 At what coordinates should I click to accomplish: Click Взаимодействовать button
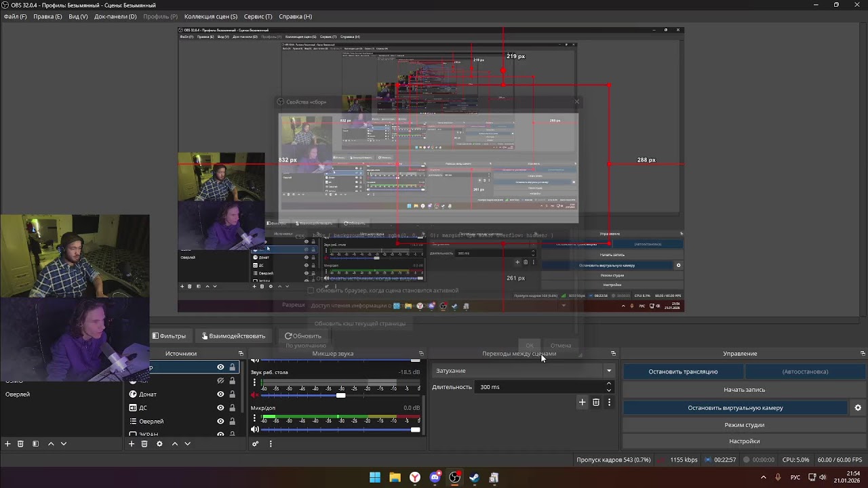pos(233,336)
